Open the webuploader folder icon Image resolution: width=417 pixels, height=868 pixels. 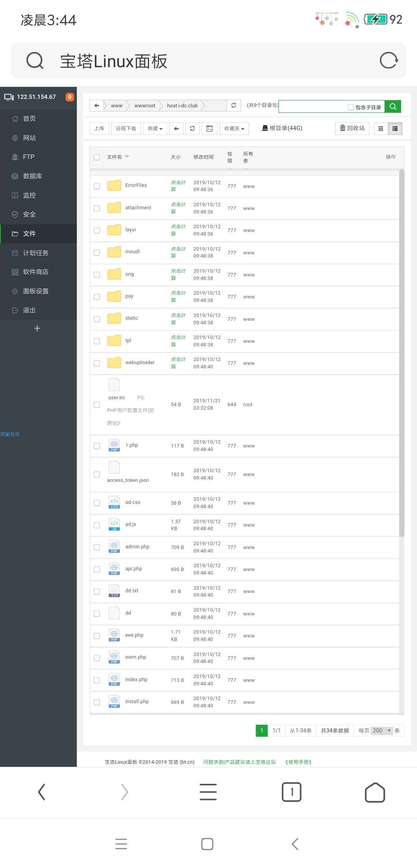(x=114, y=363)
